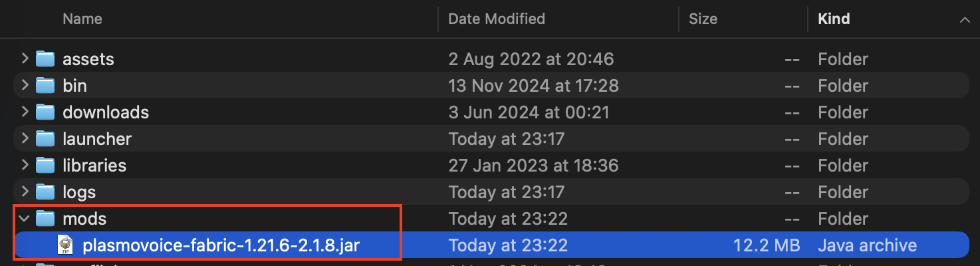Click the libraries folder icon

click(x=45, y=166)
